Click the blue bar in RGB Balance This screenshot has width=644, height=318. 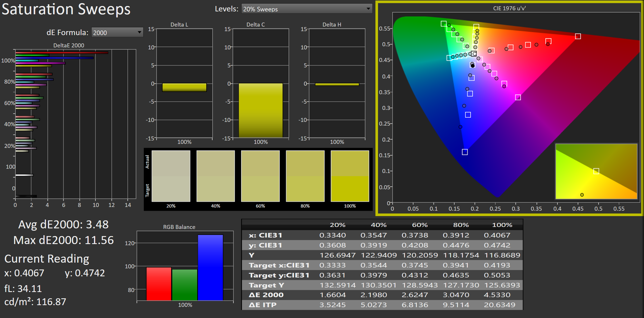click(x=210, y=267)
